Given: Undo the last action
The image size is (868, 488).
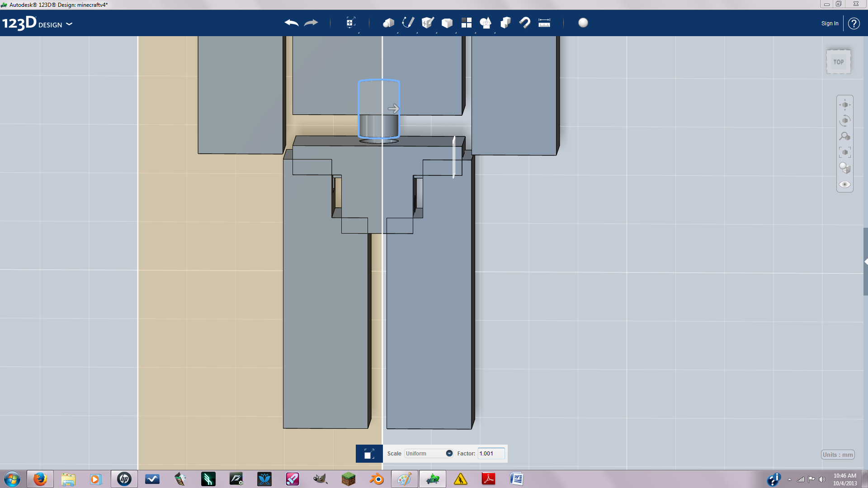Looking at the screenshot, I should click(292, 23).
